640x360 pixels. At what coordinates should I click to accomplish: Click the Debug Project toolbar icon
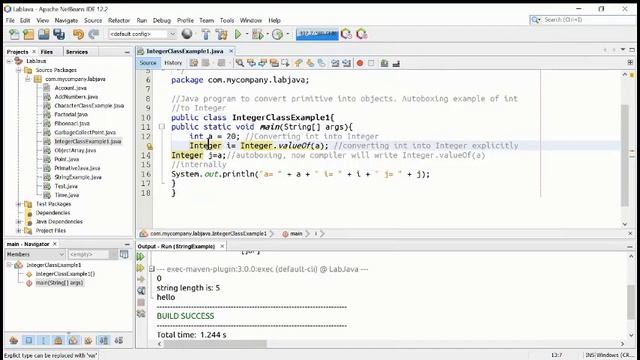258,34
